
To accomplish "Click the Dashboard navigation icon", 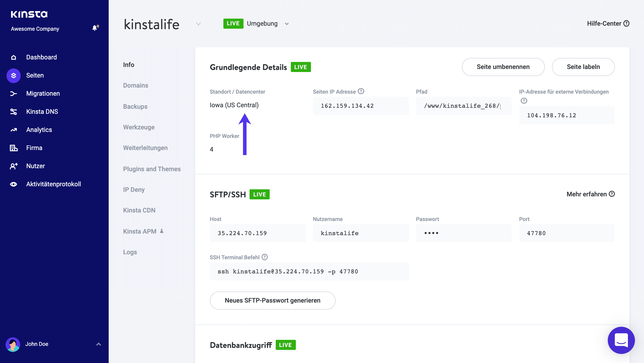I will (x=13, y=57).
